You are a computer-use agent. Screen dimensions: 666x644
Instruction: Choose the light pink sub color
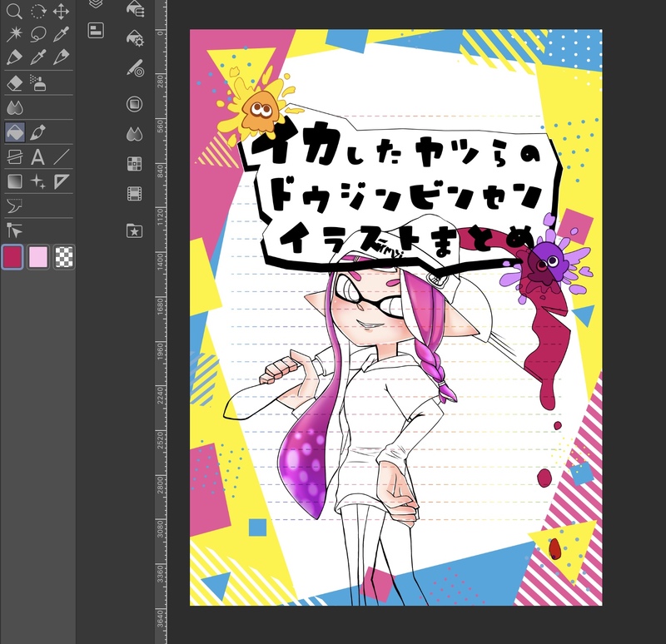click(x=37, y=257)
